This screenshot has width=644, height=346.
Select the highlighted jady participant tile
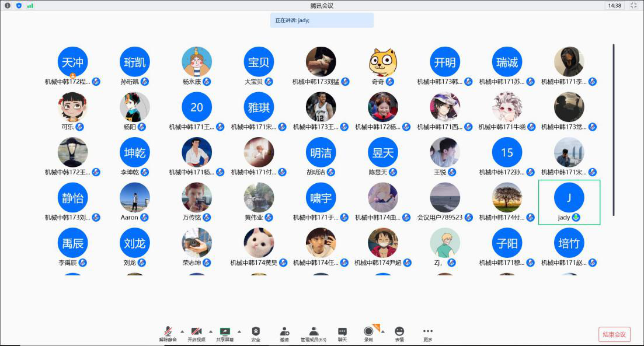pyautogui.click(x=569, y=202)
